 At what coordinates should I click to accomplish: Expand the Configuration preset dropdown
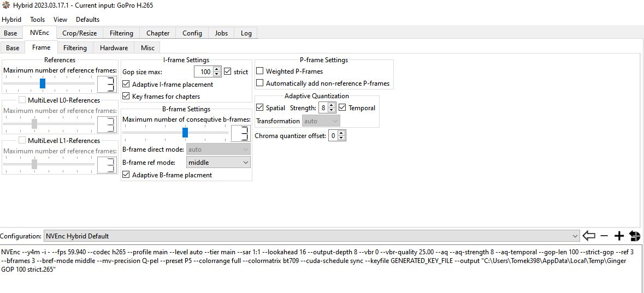coord(574,236)
